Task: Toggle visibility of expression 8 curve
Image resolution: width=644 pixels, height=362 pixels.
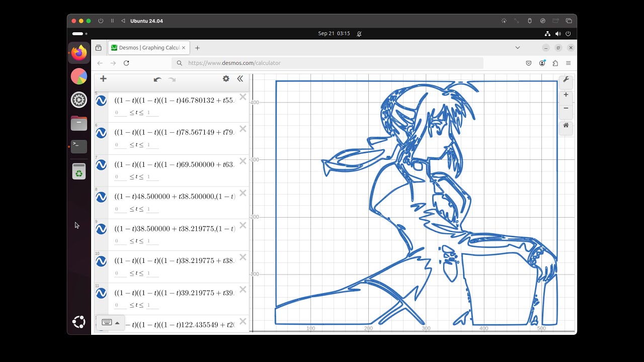Action: (x=101, y=197)
